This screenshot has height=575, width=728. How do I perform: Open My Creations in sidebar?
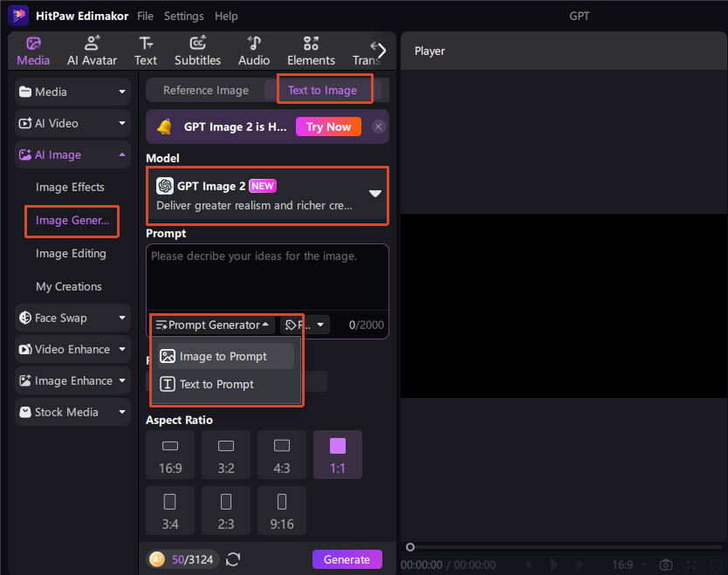click(69, 286)
